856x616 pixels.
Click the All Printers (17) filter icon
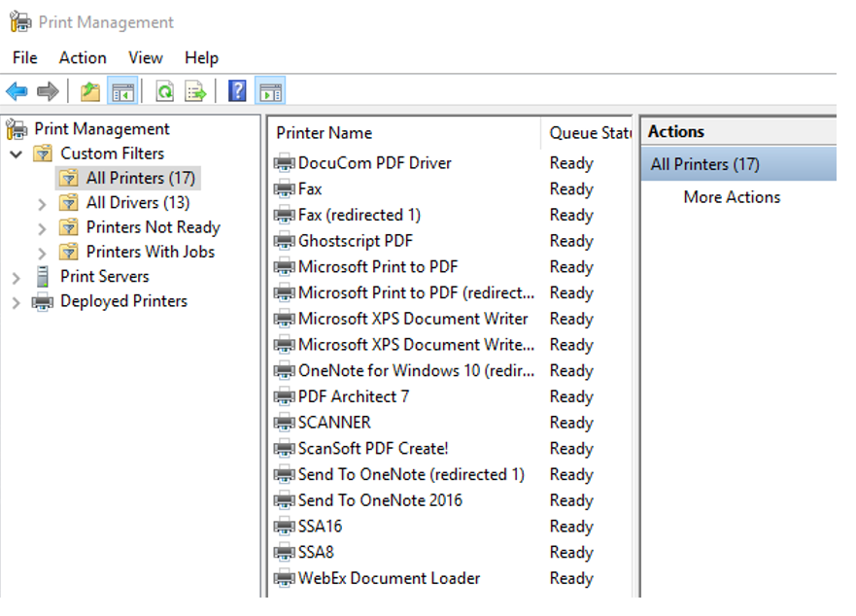click(69, 178)
